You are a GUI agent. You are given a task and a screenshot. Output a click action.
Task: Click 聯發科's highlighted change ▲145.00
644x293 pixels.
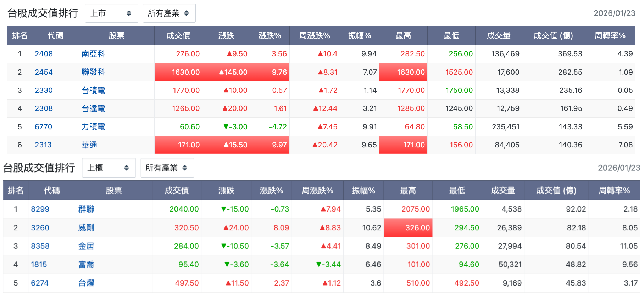(x=226, y=72)
